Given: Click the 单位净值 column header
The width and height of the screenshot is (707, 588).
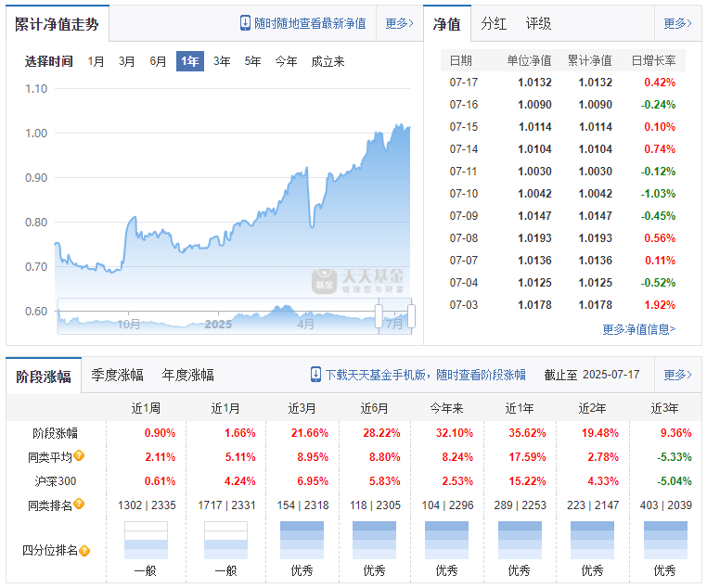Looking at the screenshot, I should point(530,60).
